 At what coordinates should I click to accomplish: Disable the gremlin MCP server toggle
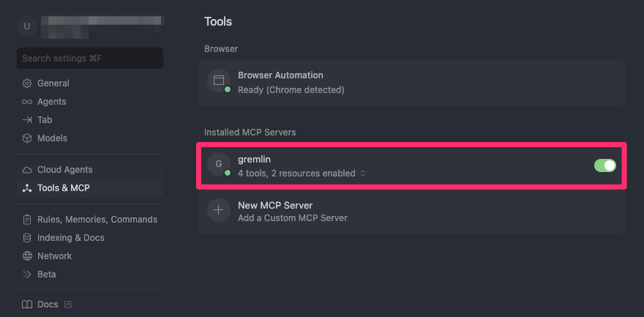pos(605,165)
